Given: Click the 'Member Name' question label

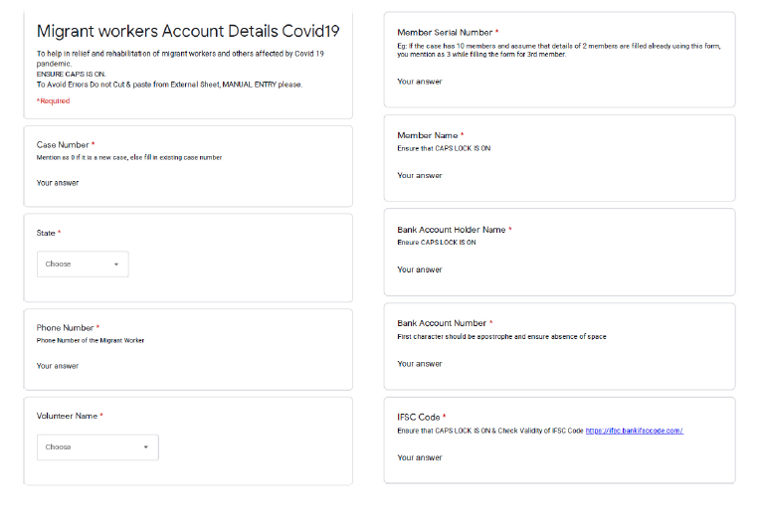Looking at the screenshot, I should [x=427, y=135].
